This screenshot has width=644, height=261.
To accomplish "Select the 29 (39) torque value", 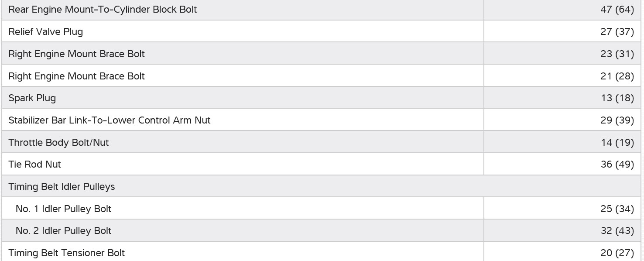I will point(617,120).
